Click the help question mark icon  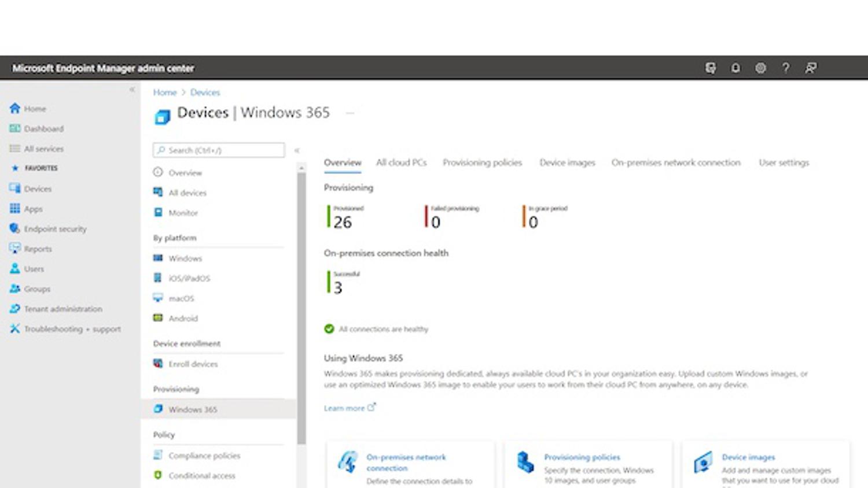point(785,68)
